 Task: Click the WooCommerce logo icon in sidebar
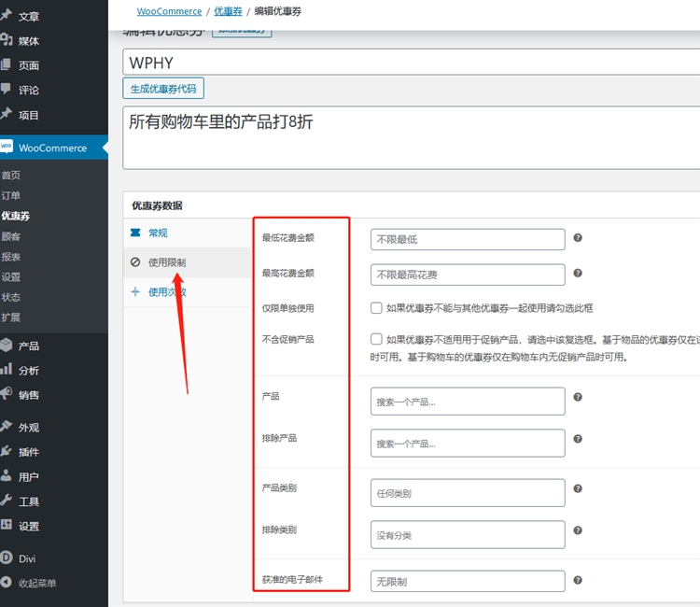tap(7, 147)
